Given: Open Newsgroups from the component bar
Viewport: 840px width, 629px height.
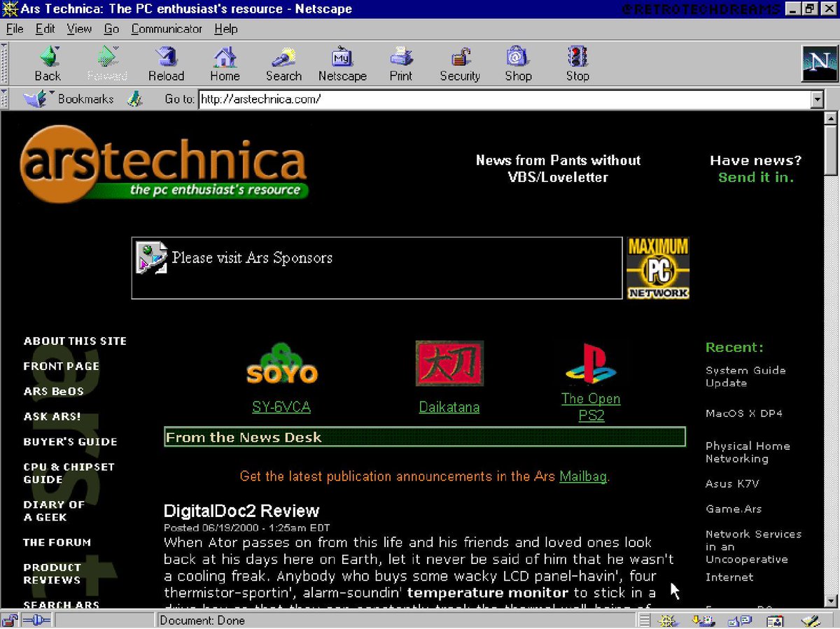Looking at the screenshot, I should [x=739, y=620].
